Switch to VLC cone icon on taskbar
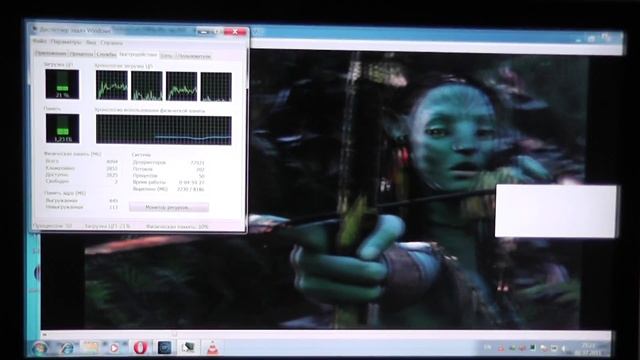The height and width of the screenshot is (360, 640). pyautogui.click(x=212, y=347)
